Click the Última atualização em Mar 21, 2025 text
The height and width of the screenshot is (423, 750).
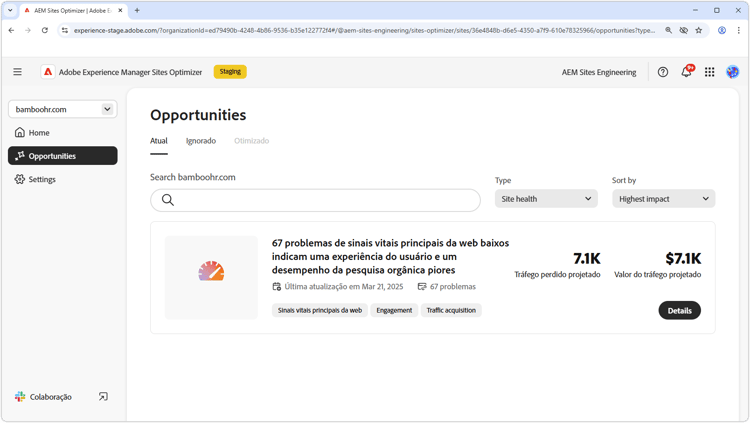point(343,287)
